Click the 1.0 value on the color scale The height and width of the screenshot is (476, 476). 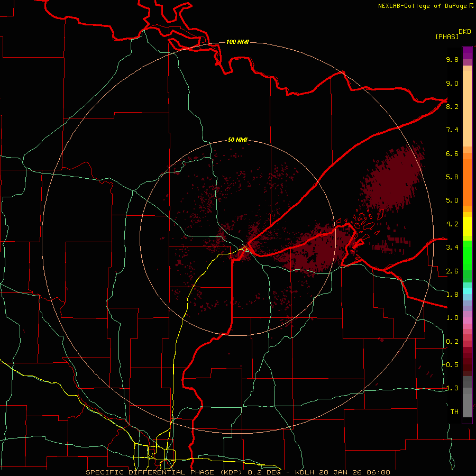tap(452, 318)
